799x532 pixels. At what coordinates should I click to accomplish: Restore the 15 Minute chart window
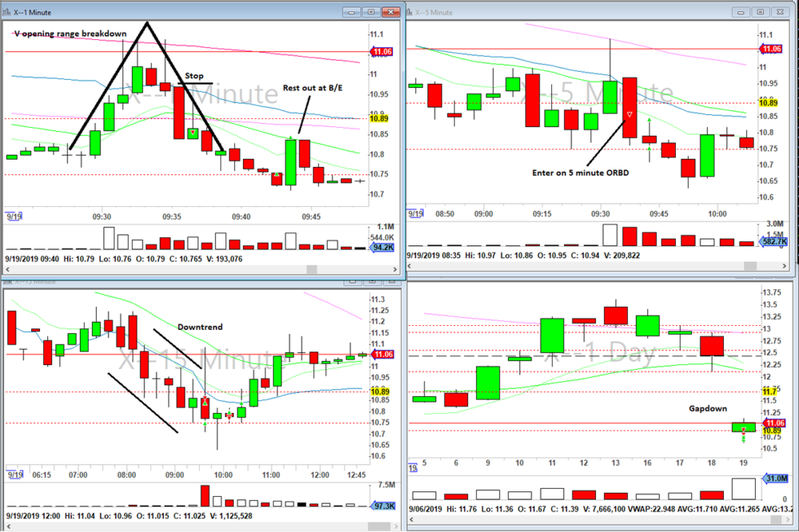[x=372, y=280]
